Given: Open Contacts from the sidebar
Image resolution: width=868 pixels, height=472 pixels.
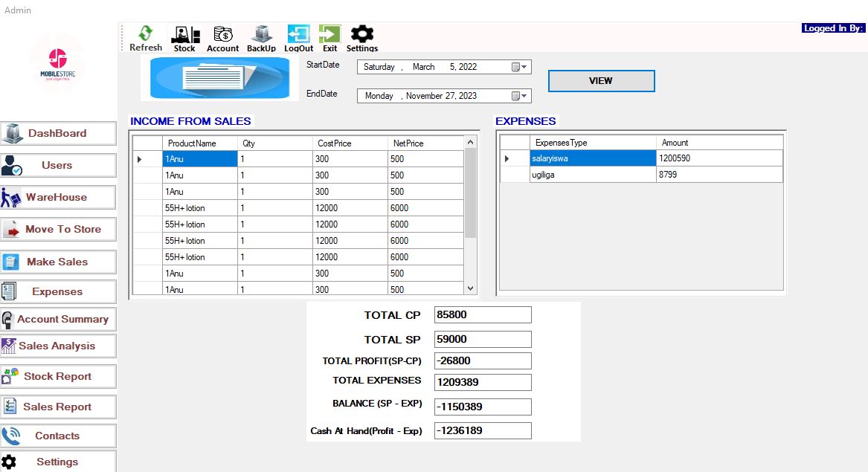Looking at the screenshot, I should [x=58, y=436].
